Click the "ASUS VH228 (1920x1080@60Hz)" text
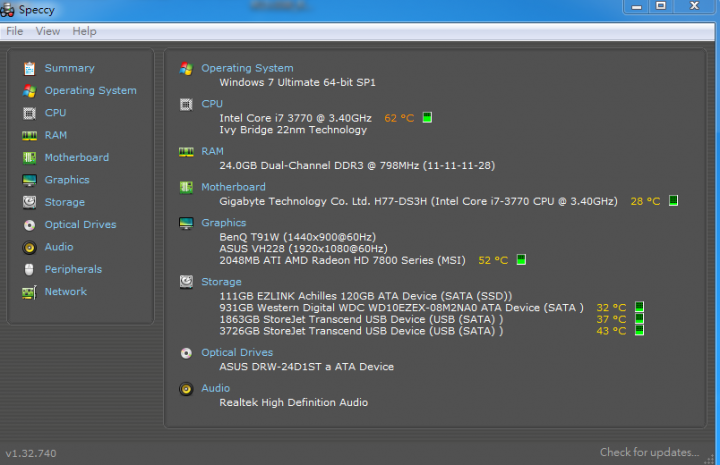Viewport: 720px width, 465px height. coord(304,249)
